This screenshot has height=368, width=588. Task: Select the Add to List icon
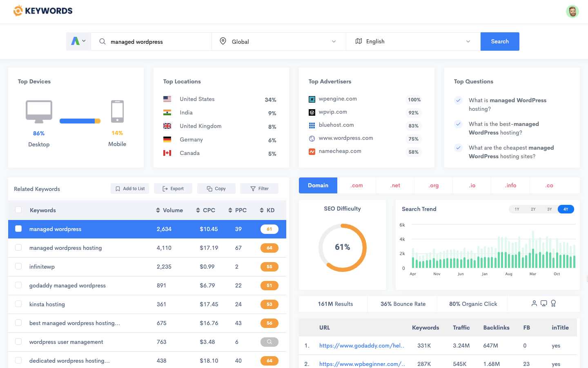coord(118,188)
